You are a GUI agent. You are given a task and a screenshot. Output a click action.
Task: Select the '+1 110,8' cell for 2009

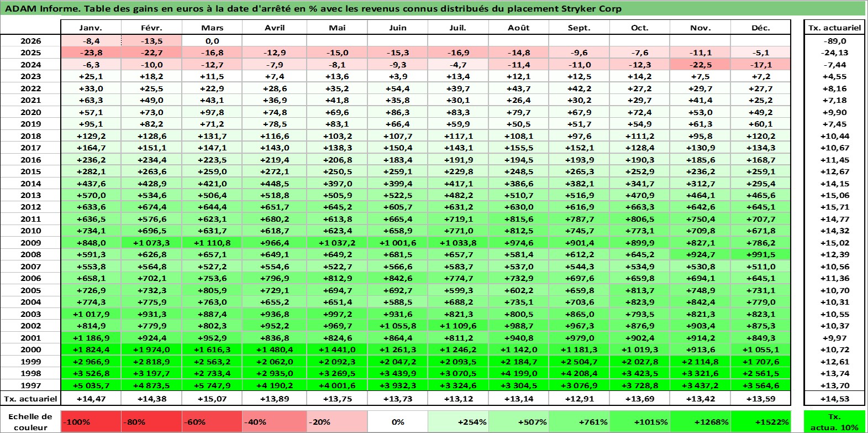pyautogui.click(x=212, y=243)
